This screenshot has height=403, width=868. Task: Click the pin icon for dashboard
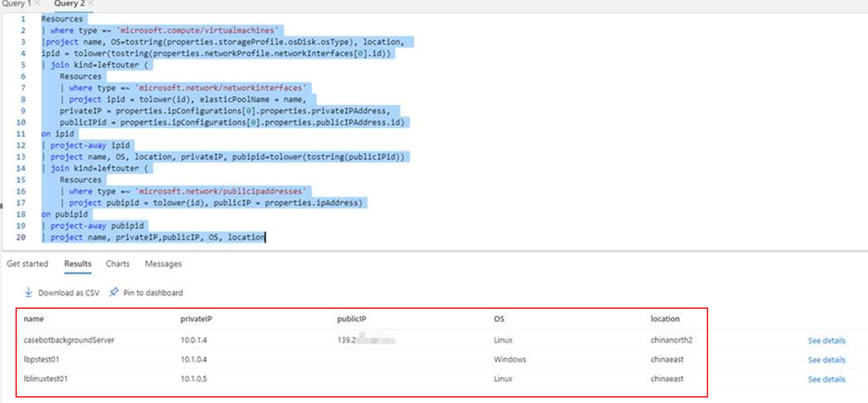(113, 292)
